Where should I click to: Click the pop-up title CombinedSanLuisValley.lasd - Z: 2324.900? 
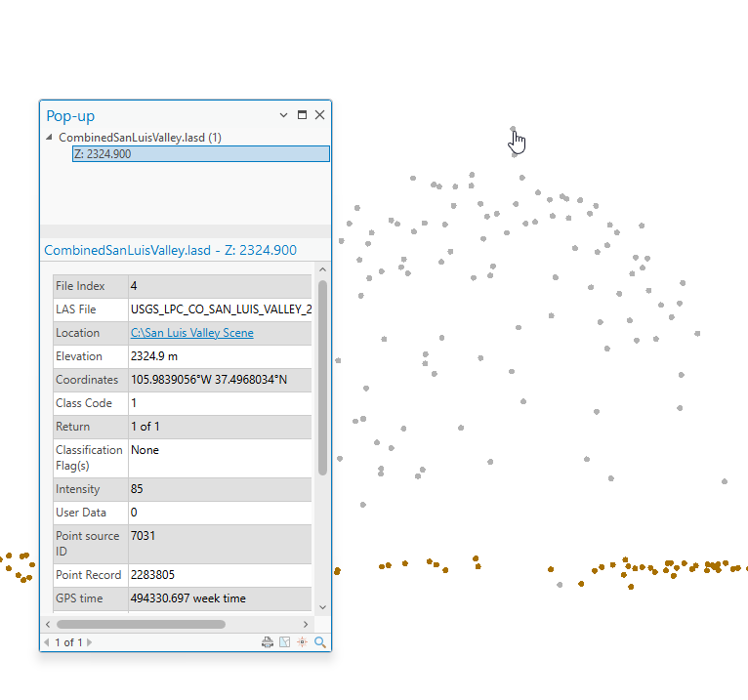(170, 250)
